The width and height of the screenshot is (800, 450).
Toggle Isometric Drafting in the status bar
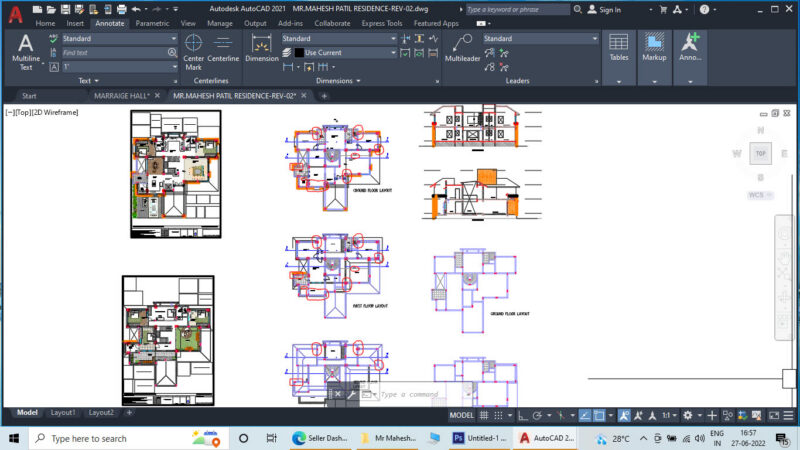[x=561, y=416]
